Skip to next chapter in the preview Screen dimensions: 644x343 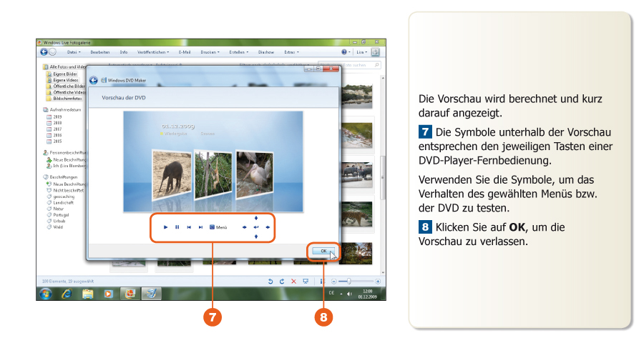click(200, 227)
